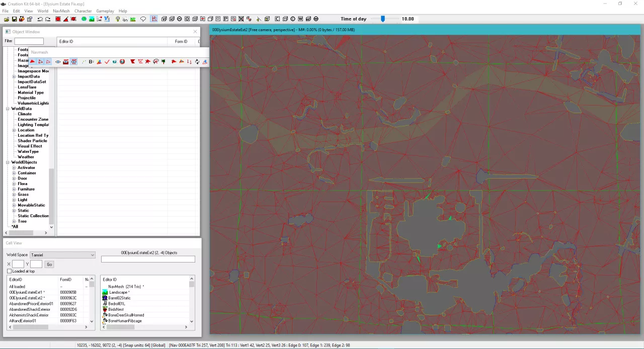
Task: Click the green tree icon in Navmesh toolbar
Action: (x=164, y=61)
